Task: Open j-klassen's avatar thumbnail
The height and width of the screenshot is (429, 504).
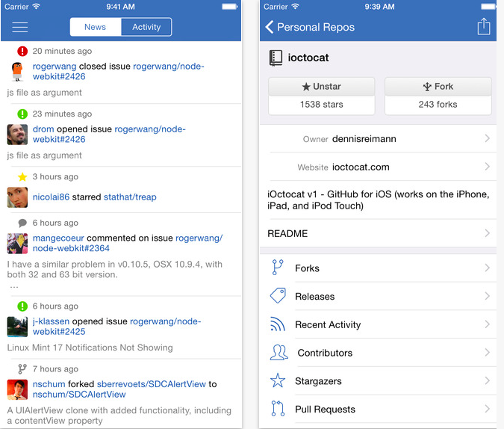Action: point(17,327)
